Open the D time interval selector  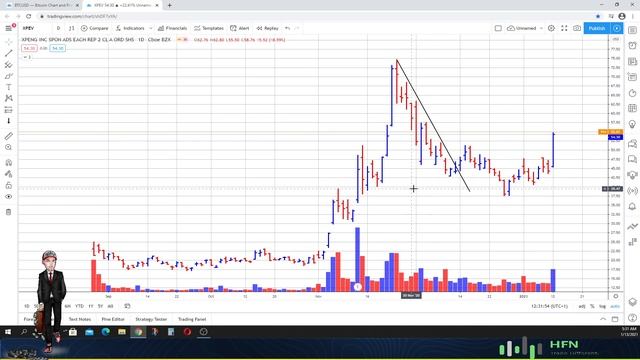click(58, 28)
